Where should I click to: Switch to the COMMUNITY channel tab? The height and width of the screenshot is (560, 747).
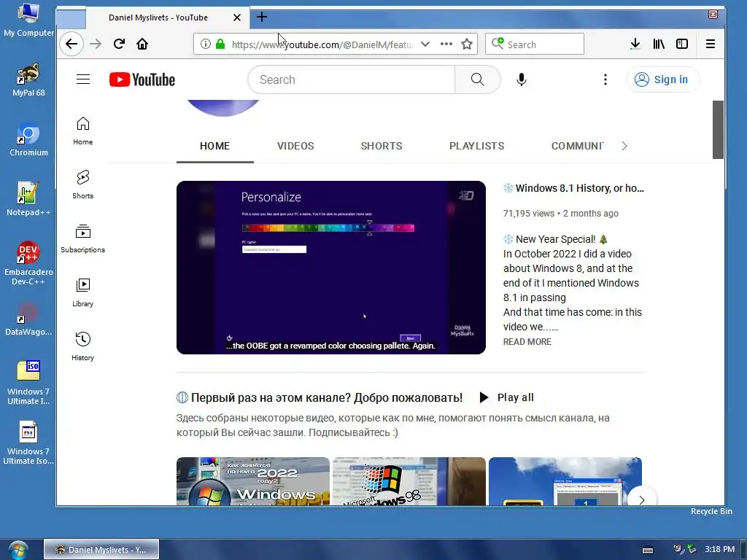pos(578,146)
